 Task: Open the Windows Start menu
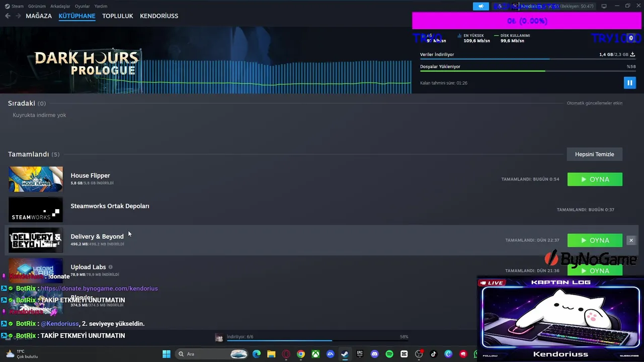(x=167, y=354)
